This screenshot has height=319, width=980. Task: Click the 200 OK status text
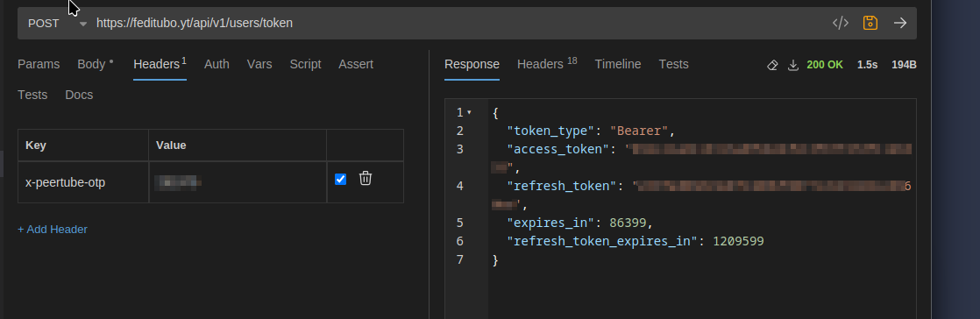[x=825, y=65]
